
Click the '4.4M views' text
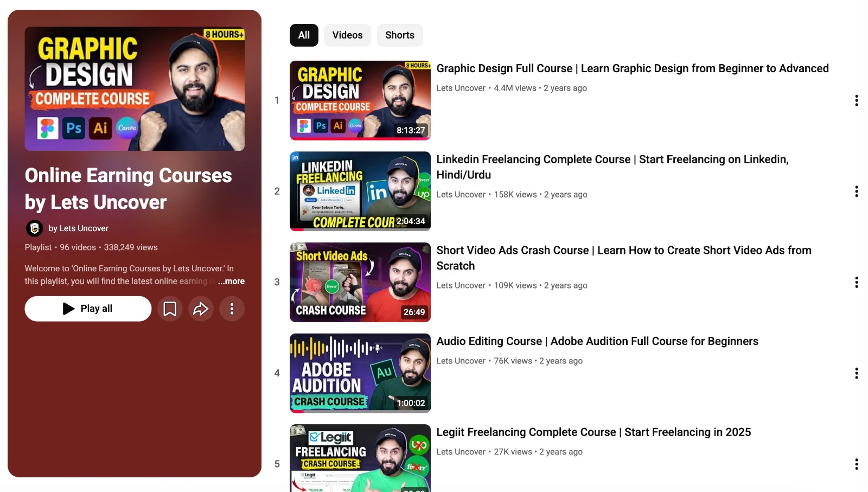pos(515,88)
